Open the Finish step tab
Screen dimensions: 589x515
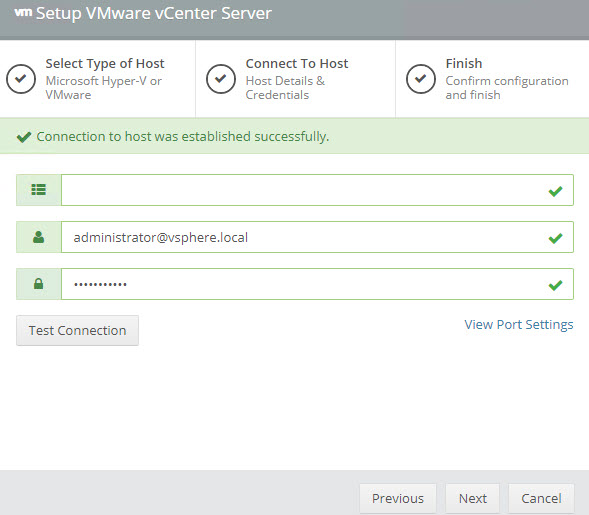(492, 79)
